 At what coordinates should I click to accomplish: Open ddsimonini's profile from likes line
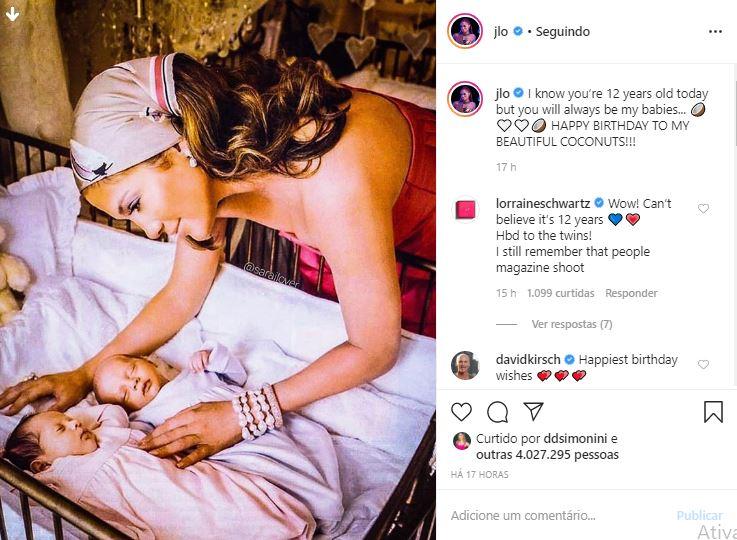point(575,438)
